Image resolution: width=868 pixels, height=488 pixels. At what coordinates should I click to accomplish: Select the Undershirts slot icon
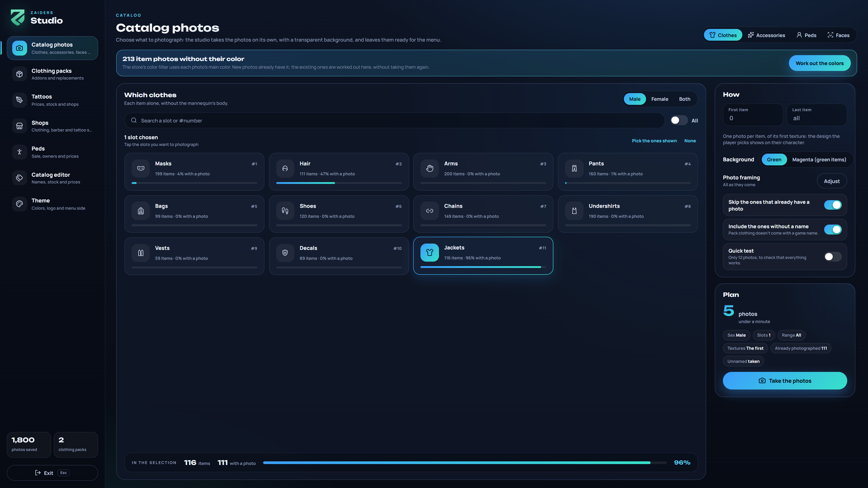coord(574,211)
